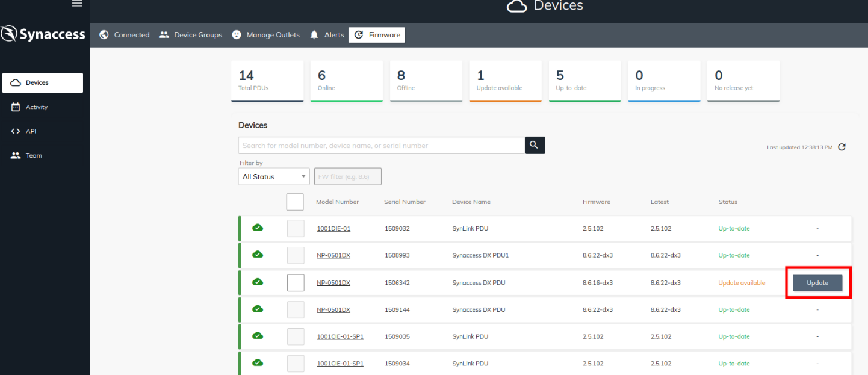Click Last updated 12:38:13 PM text
Viewport: 868px width, 375px height.
pyautogui.click(x=800, y=147)
